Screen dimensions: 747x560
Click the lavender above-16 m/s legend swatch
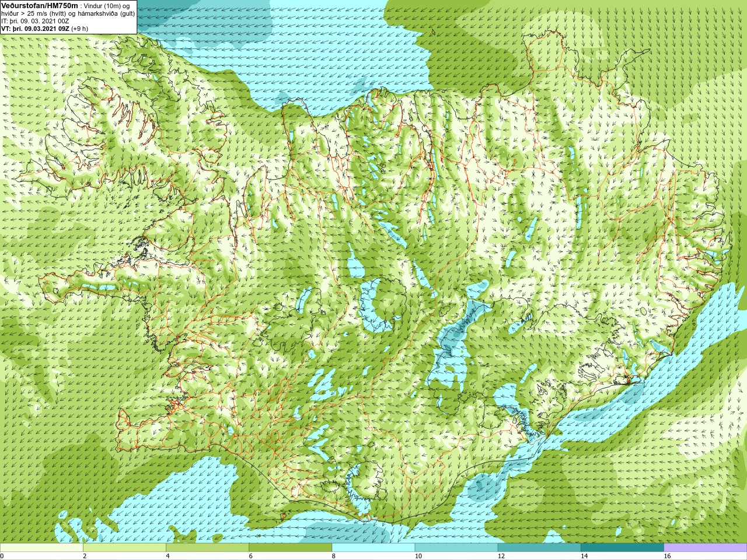click(705, 548)
